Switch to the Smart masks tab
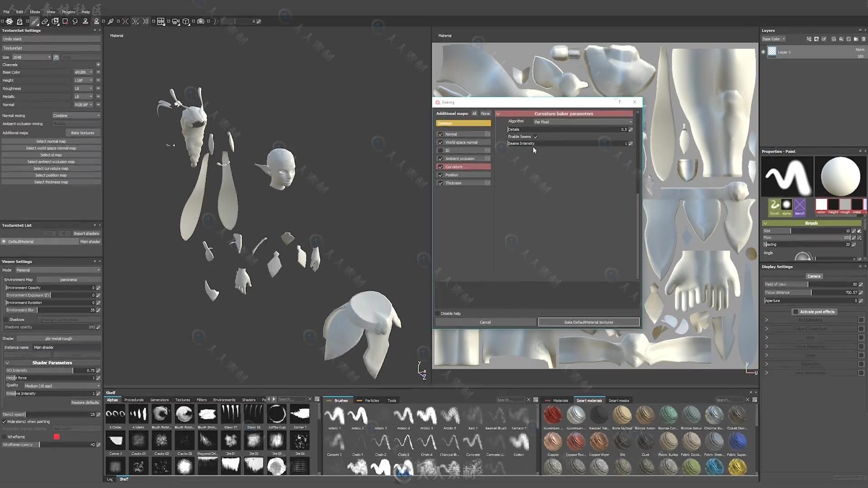Viewport: 868px width, 488px height. pyautogui.click(x=618, y=400)
